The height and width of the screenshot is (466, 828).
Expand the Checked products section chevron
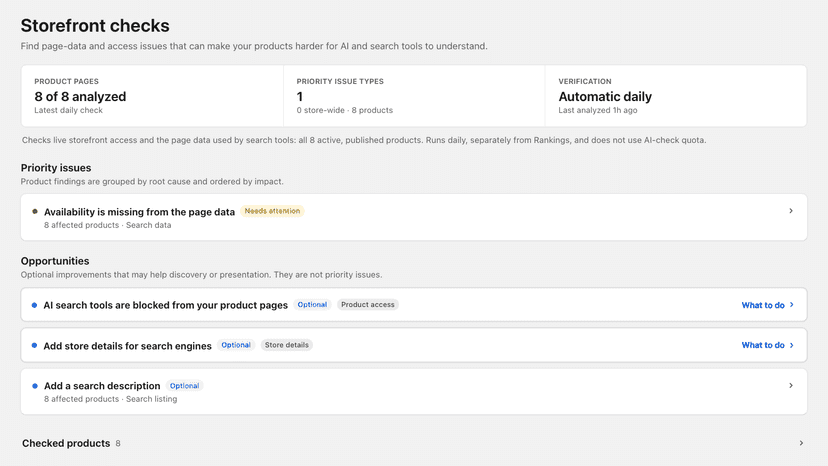point(801,443)
